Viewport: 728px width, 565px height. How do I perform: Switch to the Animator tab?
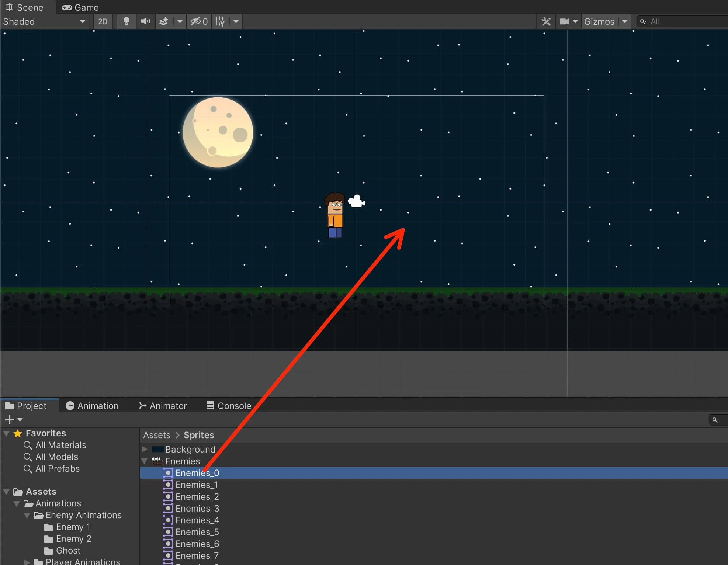coord(163,406)
